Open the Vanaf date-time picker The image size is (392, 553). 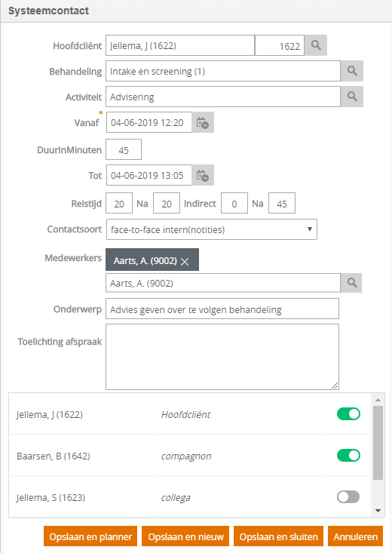[203, 122]
